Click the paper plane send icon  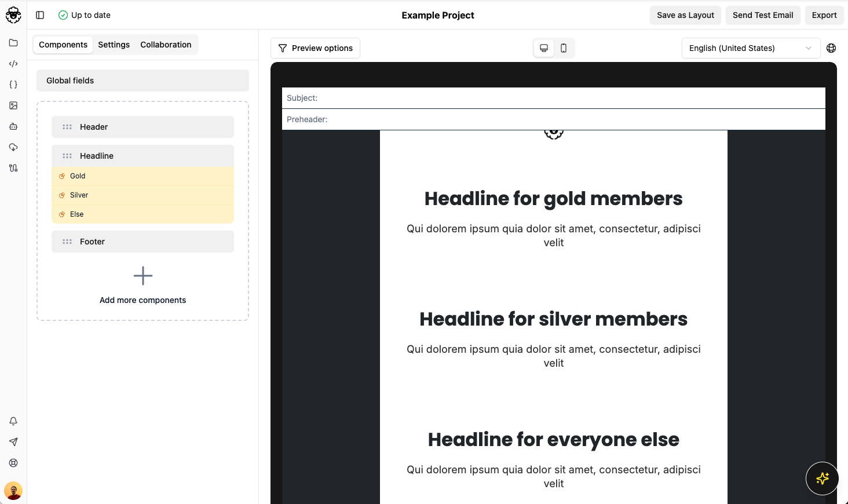point(13,442)
